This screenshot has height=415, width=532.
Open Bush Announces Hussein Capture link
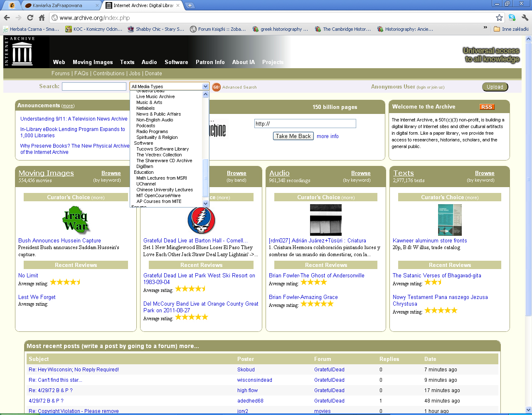(59, 240)
